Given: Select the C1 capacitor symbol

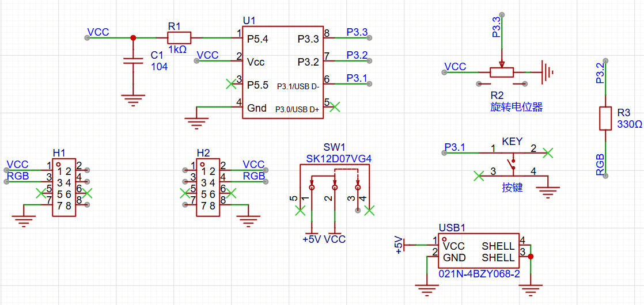Looking at the screenshot, I should pyautogui.click(x=132, y=61).
